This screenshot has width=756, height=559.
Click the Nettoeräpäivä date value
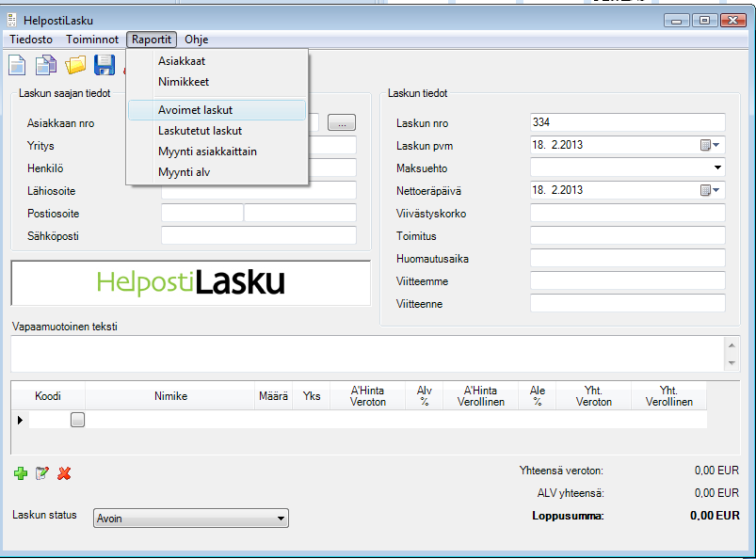coord(557,190)
